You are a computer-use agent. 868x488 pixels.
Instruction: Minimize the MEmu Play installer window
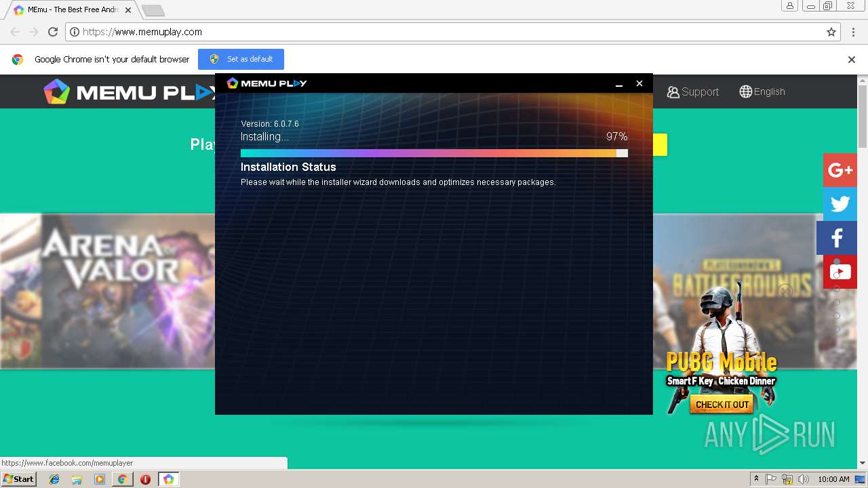619,83
